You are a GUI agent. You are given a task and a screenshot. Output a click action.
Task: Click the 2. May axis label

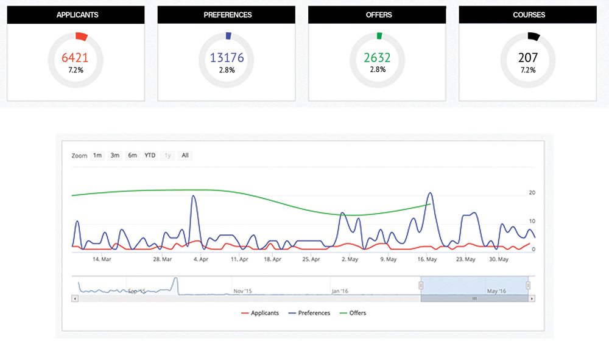pos(350,259)
